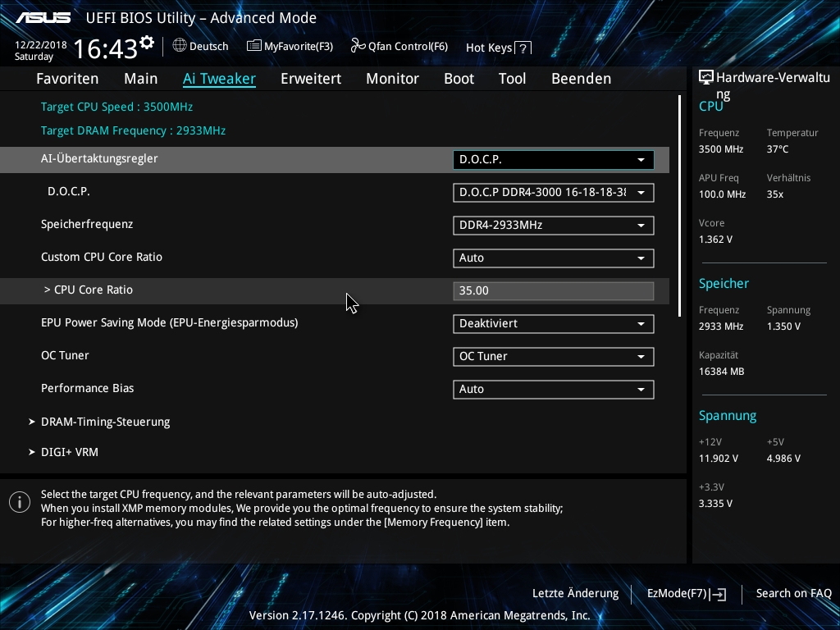Image resolution: width=840 pixels, height=630 pixels.
Task: Switch to the Erweitert tab
Action: (x=311, y=79)
